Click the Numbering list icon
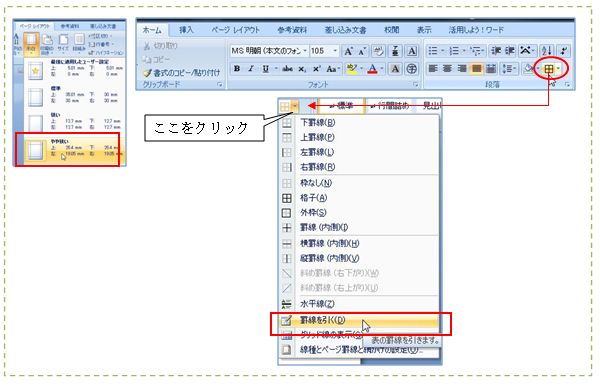The height and width of the screenshot is (385, 600). tap(454, 51)
